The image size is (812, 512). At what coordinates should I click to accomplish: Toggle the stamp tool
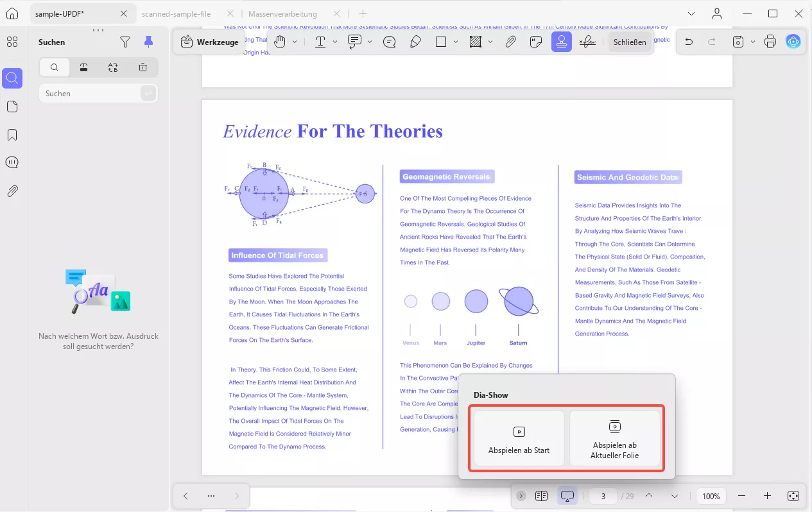562,42
